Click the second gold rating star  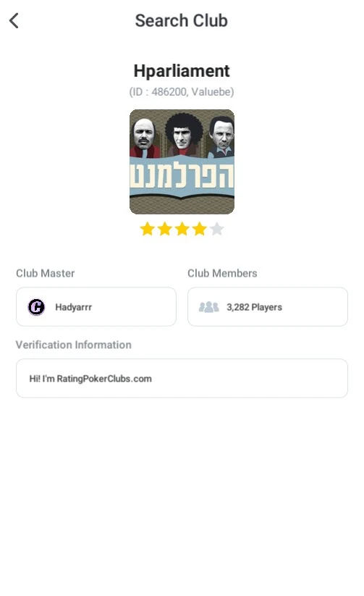click(x=164, y=229)
